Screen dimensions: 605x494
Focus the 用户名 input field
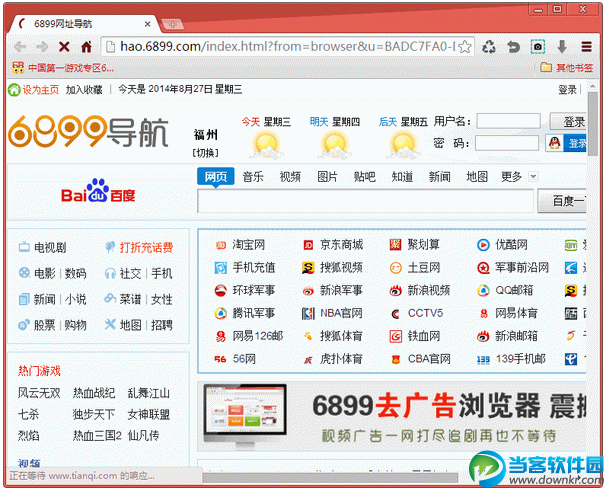pos(508,121)
